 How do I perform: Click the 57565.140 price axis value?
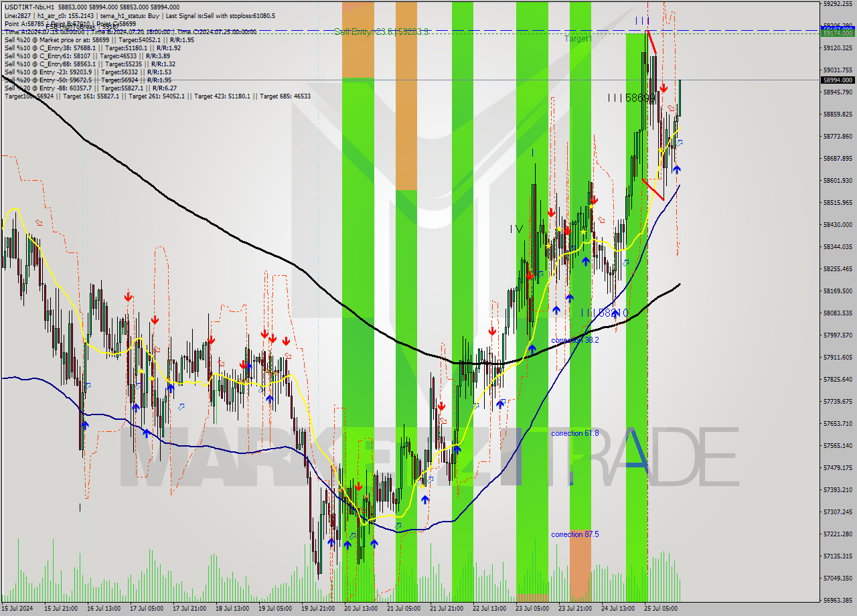coord(838,446)
